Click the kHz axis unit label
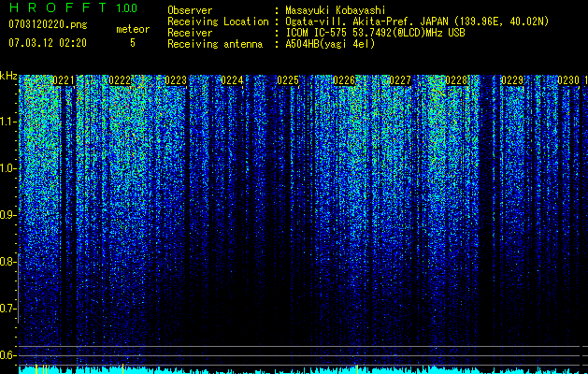 8,76
